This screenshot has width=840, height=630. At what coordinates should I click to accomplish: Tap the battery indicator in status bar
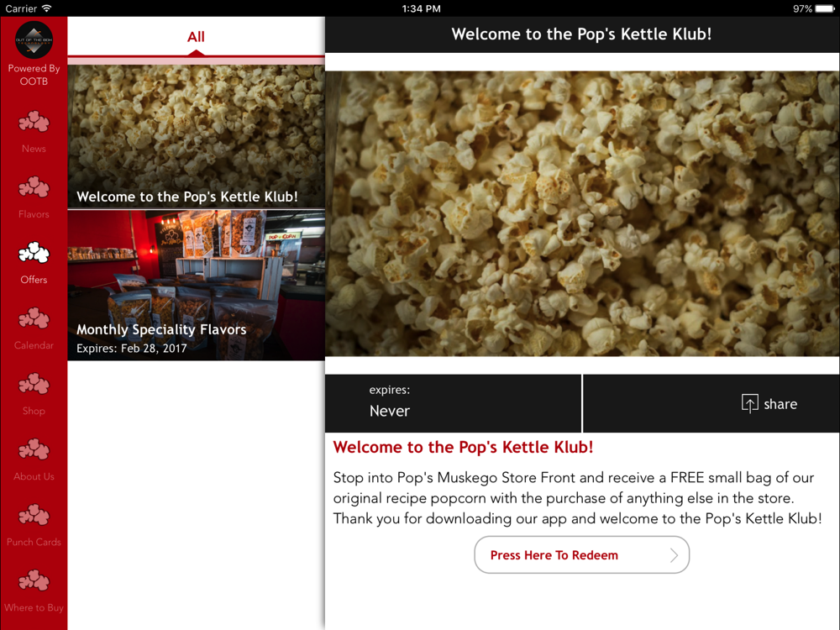825,8
